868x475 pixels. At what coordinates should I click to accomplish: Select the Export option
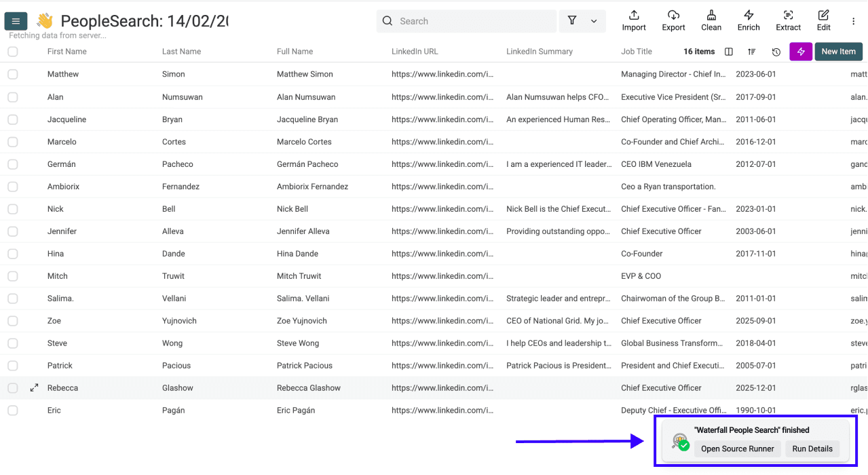(x=673, y=20)
